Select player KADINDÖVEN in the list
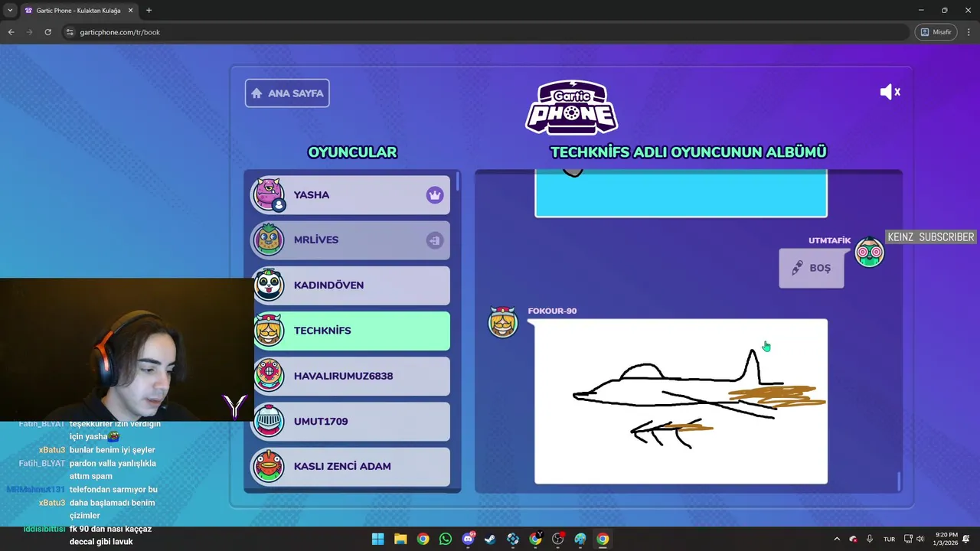 pyautogui.click(x=351, y=285)
